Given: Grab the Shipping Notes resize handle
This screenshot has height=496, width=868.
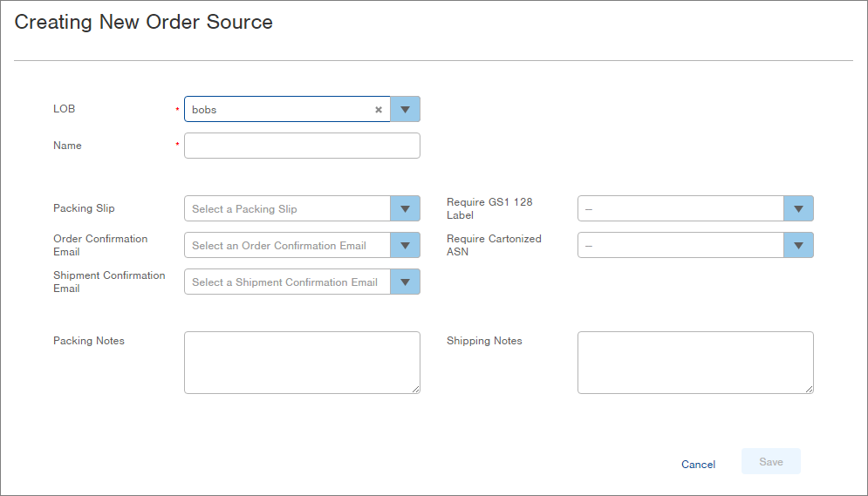Looking at the screenshot, I should [x=810, y=390].
